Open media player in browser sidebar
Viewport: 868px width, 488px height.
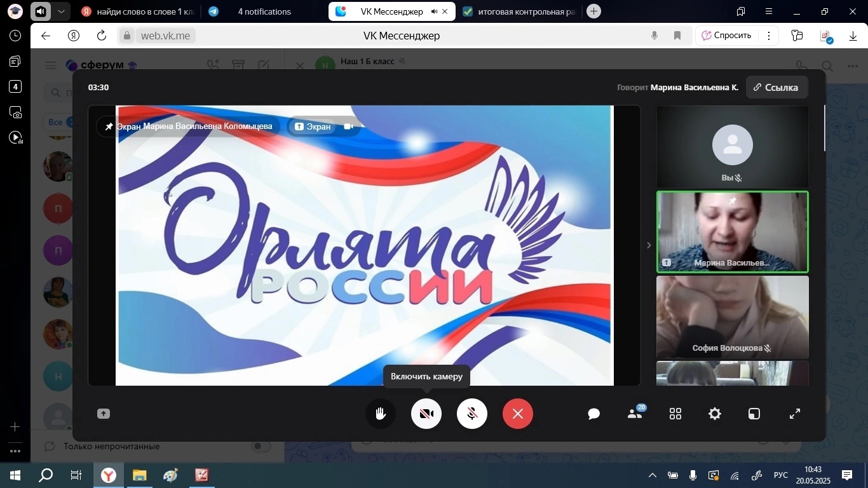[x=15, y=137]
